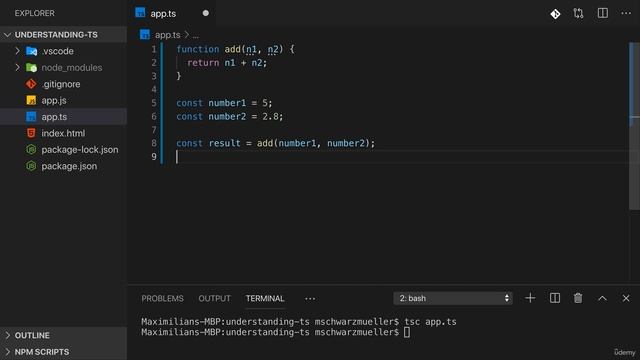The width and height of the screenshot is (640, 360).
Task: Open the '2: bash' terminal selector dropdown
Action: click(x=453, y=298)
